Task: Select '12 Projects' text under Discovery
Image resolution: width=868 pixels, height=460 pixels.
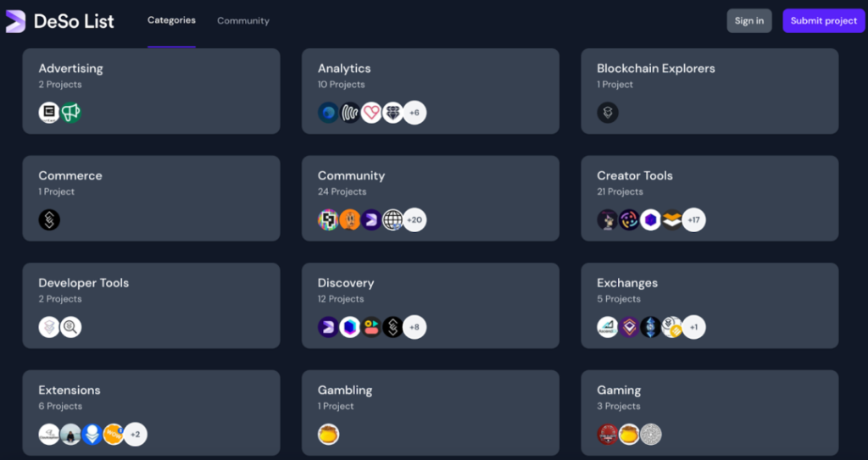Action: pyautogui.click(x=341, y=299)
